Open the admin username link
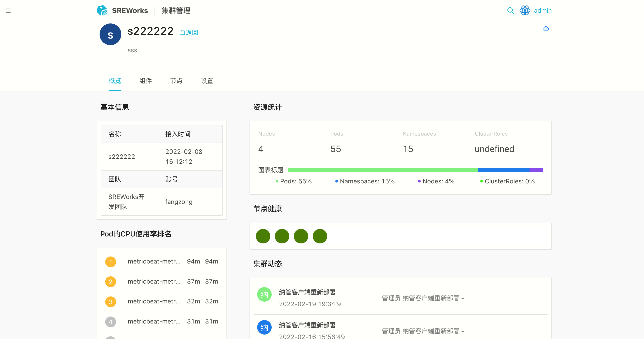The height and width of the screenshot is (342, 644). coord(542,11)
